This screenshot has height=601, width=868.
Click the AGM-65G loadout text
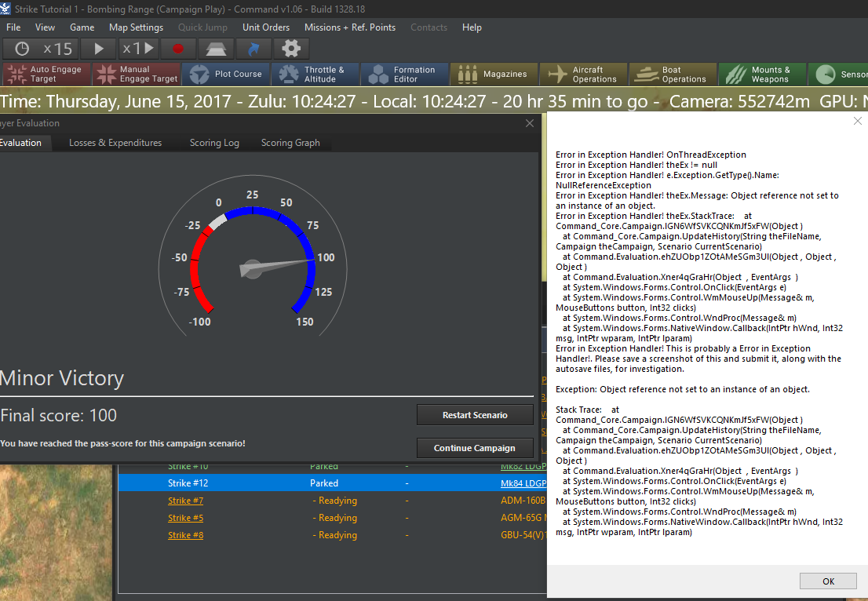point(523,518)
